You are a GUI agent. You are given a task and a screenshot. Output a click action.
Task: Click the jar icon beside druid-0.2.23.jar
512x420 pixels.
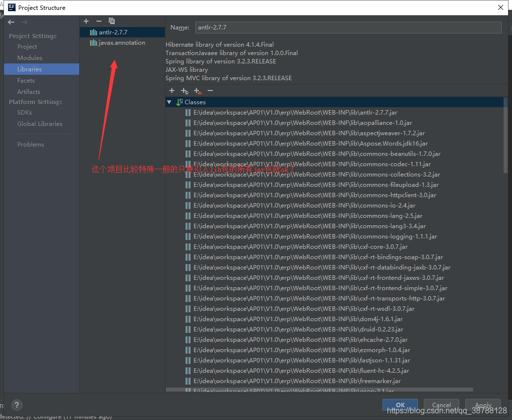point(188,330)
